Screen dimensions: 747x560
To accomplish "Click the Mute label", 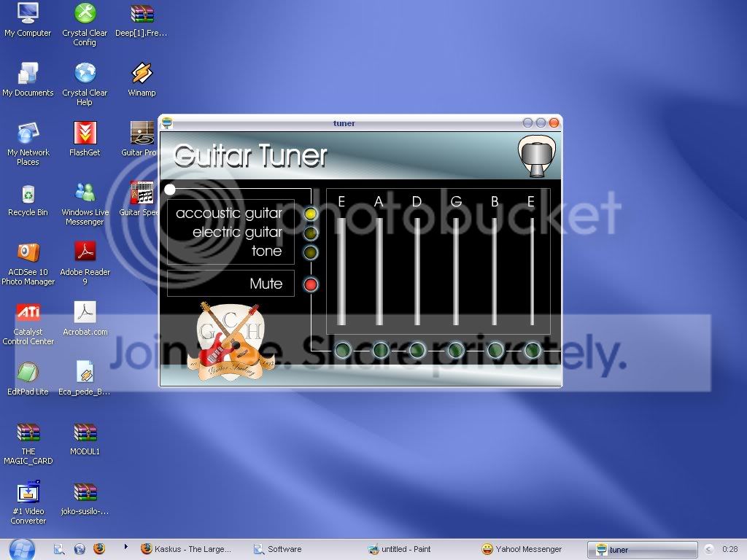I will tap(266, 284).
